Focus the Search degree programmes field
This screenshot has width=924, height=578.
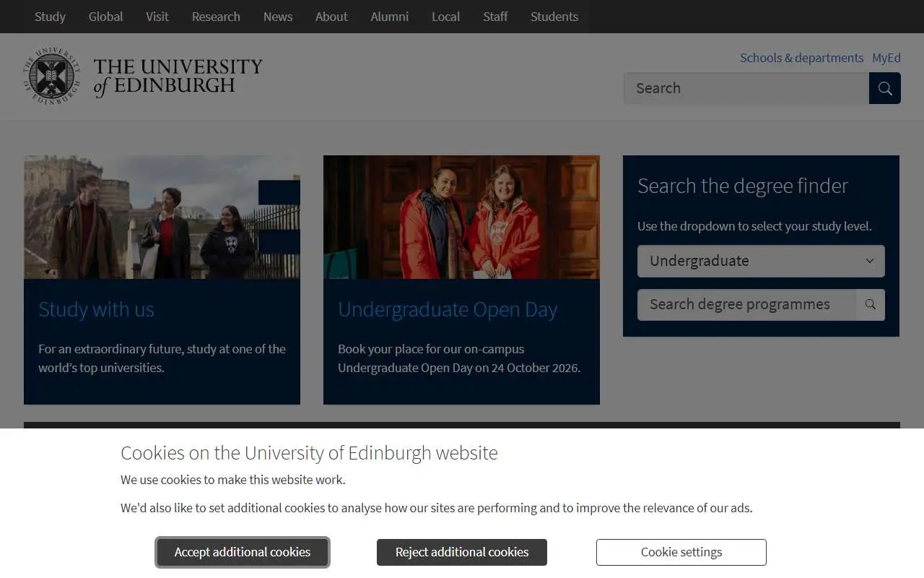tap(746, 305)
